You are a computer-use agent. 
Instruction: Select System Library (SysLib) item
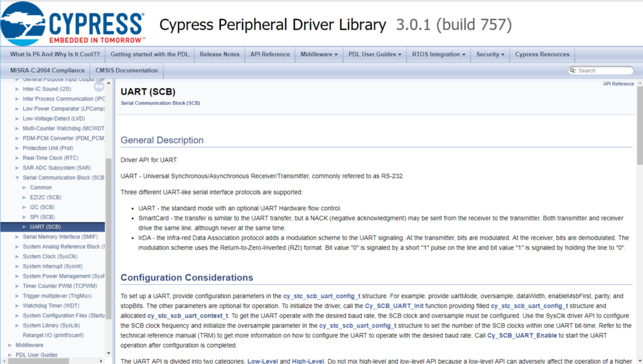pos(51,325)
